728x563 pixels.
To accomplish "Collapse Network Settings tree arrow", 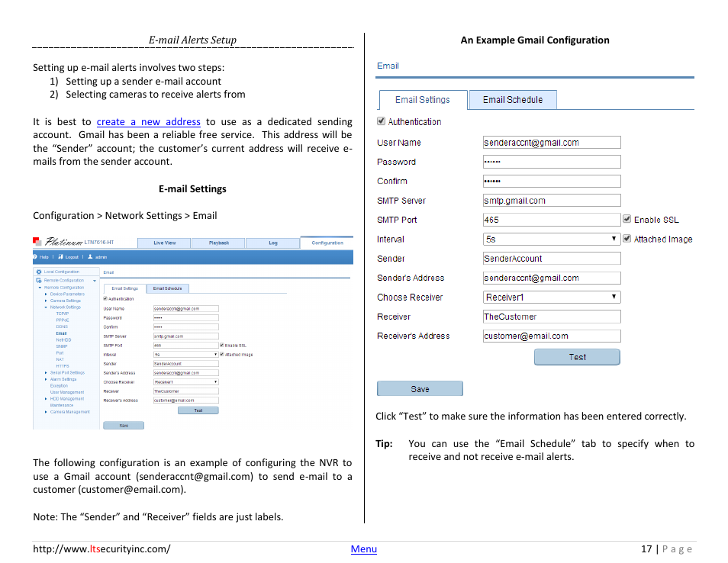I will coord(46,307).
